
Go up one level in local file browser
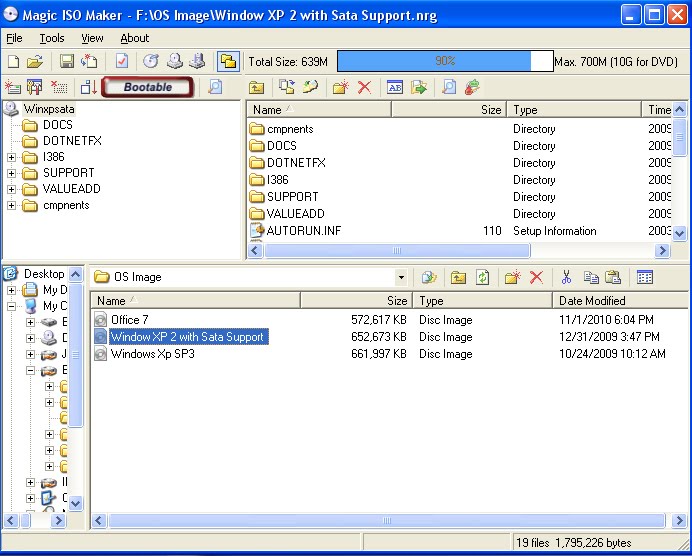(459, 278)
